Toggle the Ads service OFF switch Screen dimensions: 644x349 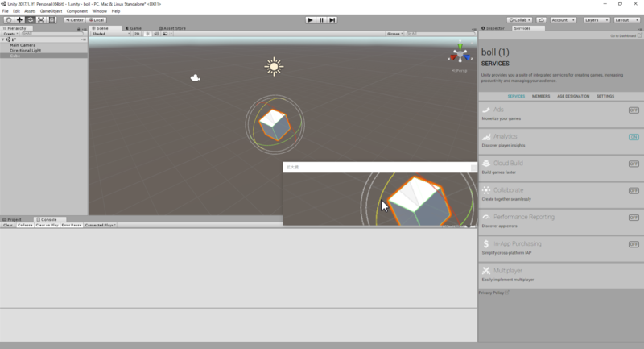[634, 110]
